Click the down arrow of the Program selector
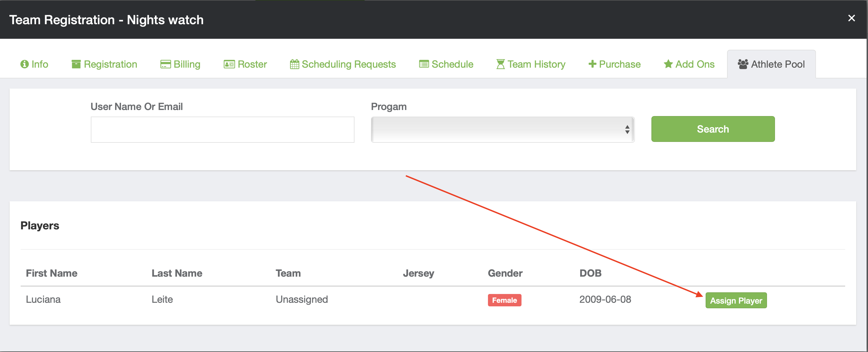The image size is (868, 352). tap(627, 132)
